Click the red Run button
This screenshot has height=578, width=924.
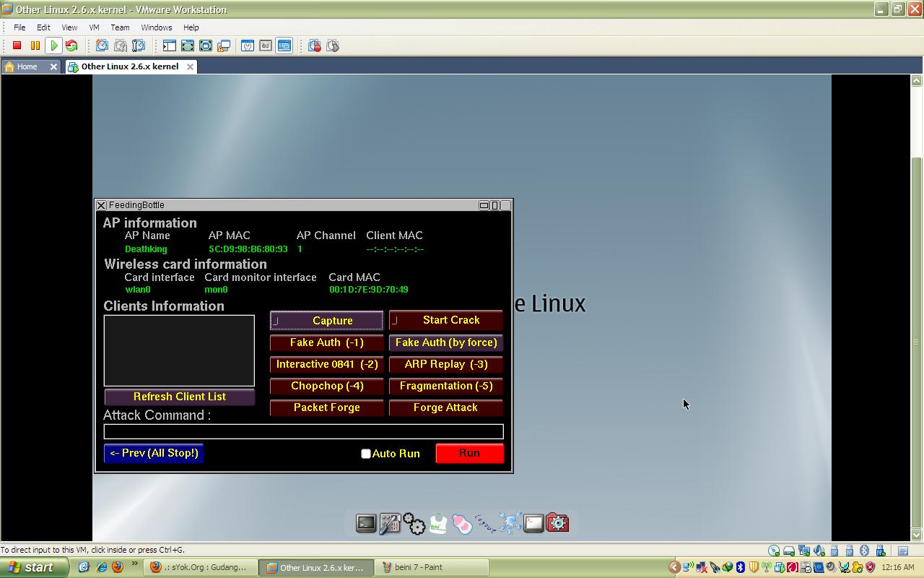[x=469, y=453]
